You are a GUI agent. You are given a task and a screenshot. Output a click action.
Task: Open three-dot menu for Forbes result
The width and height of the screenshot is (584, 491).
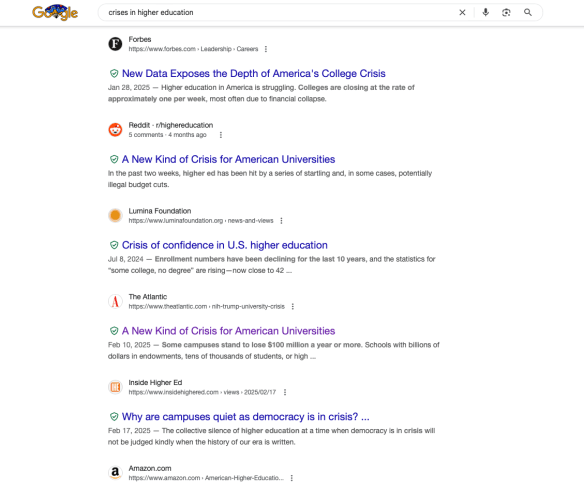click(x=266, y=49)
